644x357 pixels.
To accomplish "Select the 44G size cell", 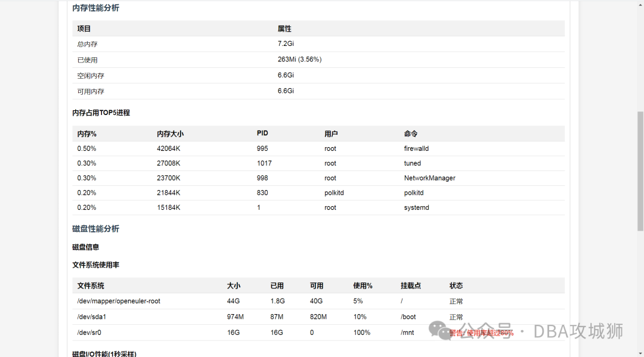I will pos(233,301).
